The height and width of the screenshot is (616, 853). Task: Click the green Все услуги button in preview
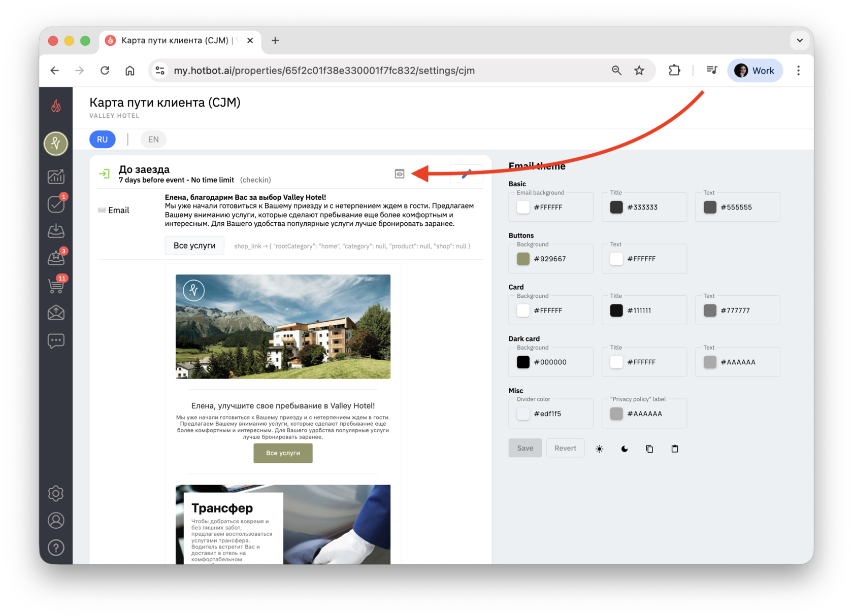[x=283, y=453]
